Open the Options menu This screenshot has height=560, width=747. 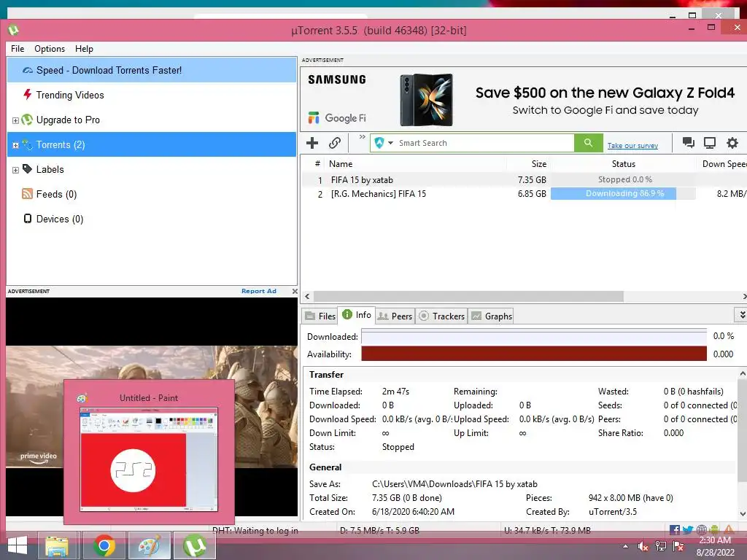(50, 49)
